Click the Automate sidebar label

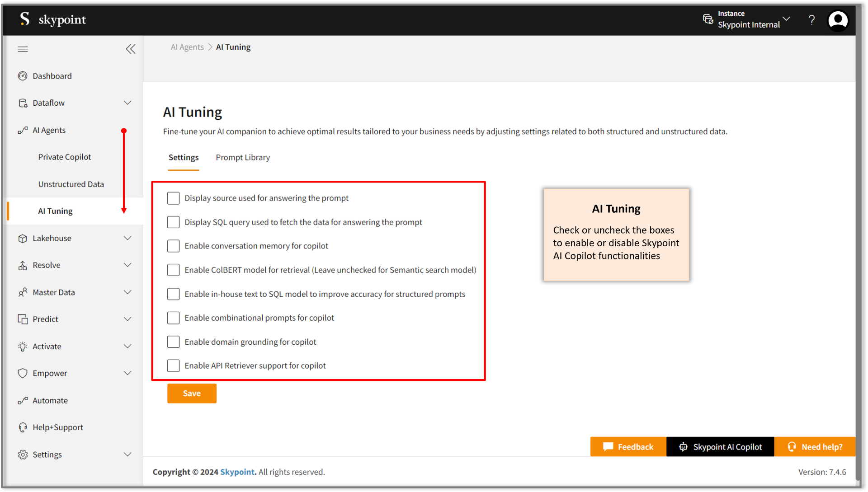[x=50, y=401]
